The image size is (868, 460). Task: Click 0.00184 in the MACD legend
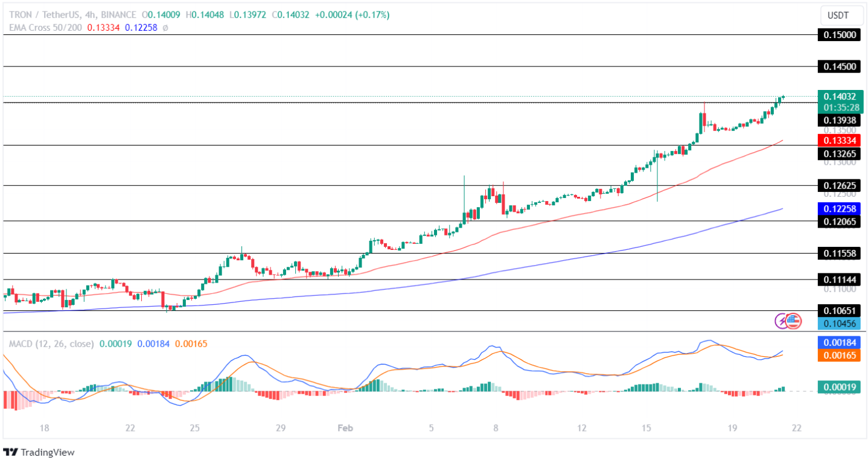coord(153,343)
